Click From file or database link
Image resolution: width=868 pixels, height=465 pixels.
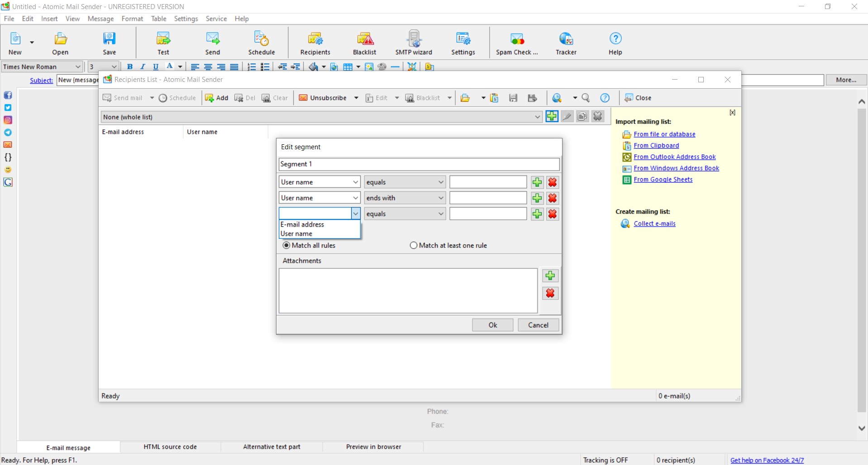pos(664,134)
